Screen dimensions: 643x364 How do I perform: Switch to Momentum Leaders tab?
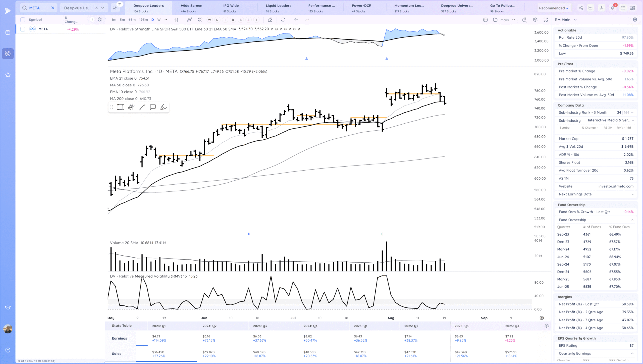[409, 8]
